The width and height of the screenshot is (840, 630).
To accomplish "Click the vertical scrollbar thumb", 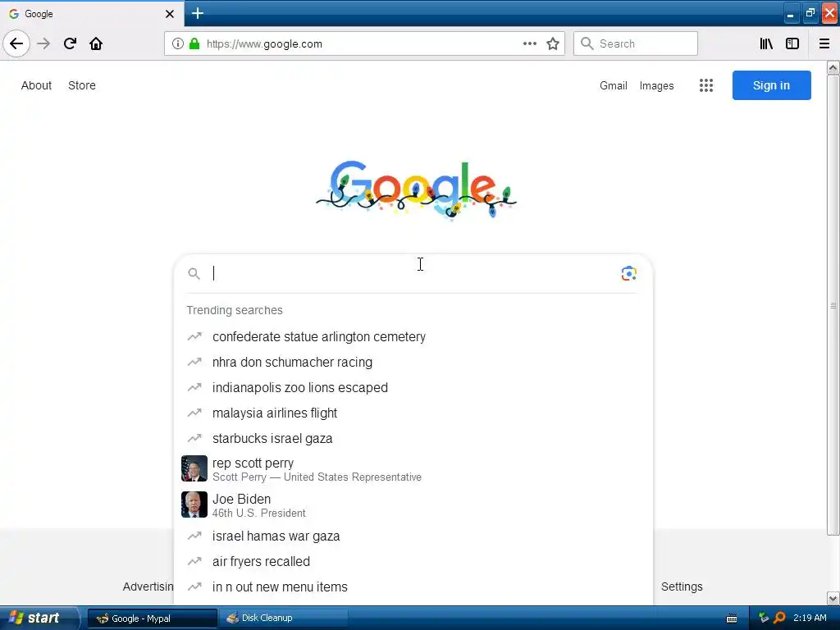I will pos(833,305).
